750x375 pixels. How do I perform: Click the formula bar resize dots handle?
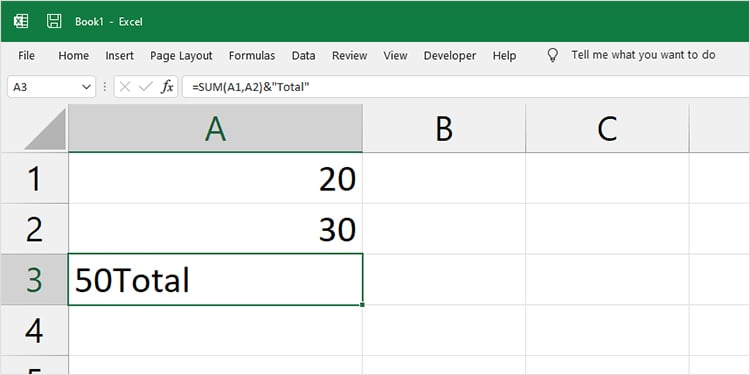click(x=105, y=87)
